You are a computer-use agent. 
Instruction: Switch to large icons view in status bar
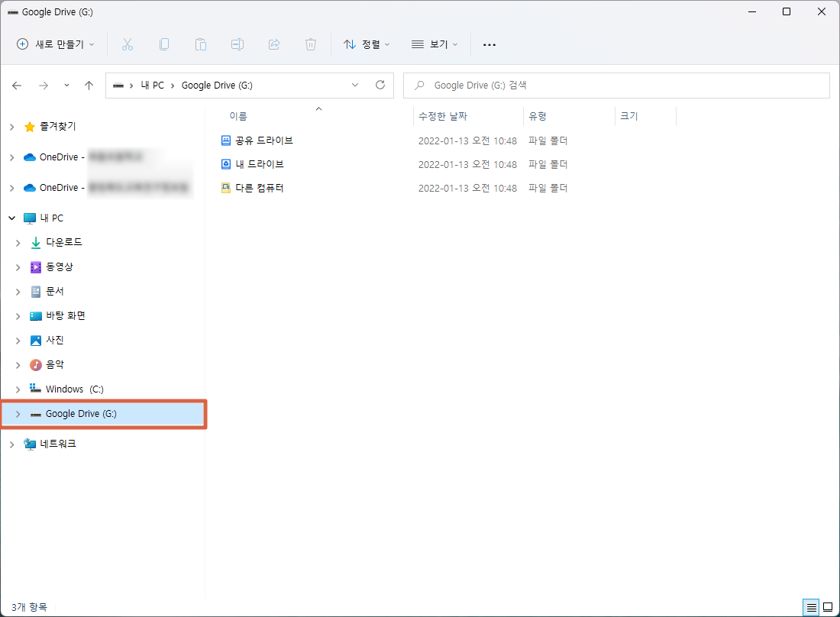[828, 607]
